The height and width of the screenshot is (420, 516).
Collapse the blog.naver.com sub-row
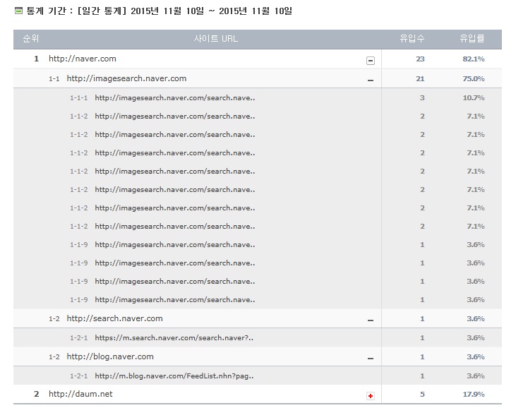(370, 359)
